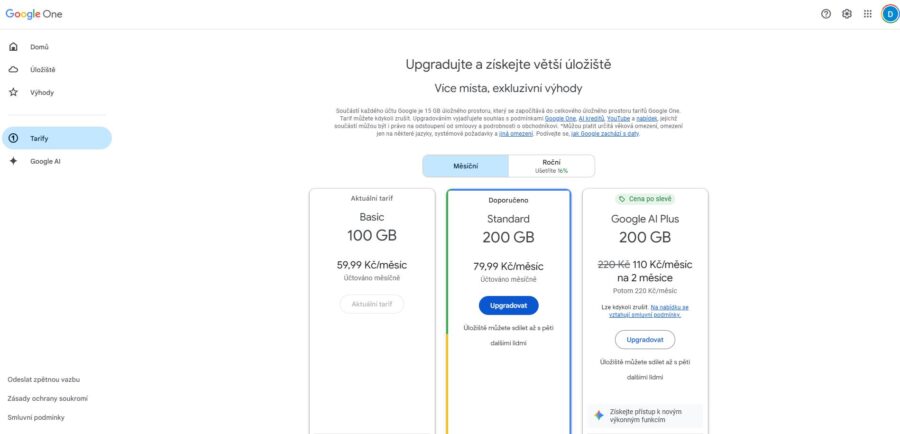Click the Basic 100 GB plan card title

371,218
